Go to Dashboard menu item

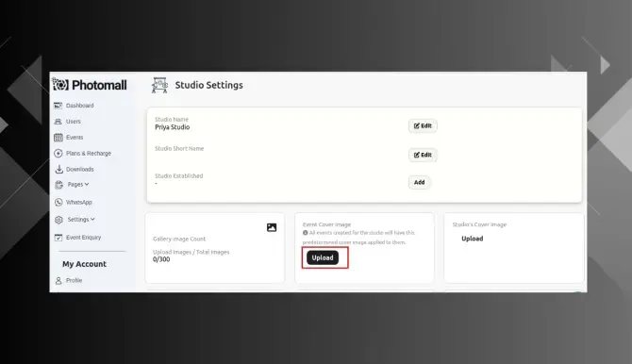click(x=80, y=106)
